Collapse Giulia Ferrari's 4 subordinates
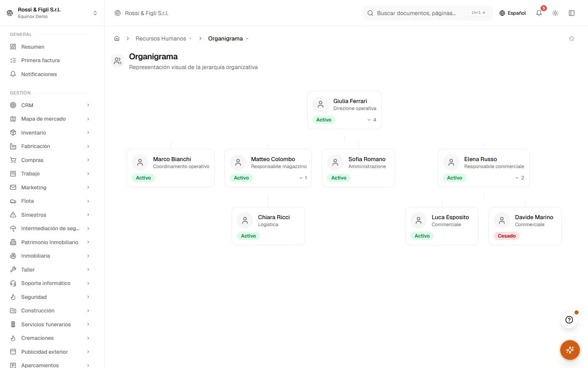 click(x=372, y=120)
